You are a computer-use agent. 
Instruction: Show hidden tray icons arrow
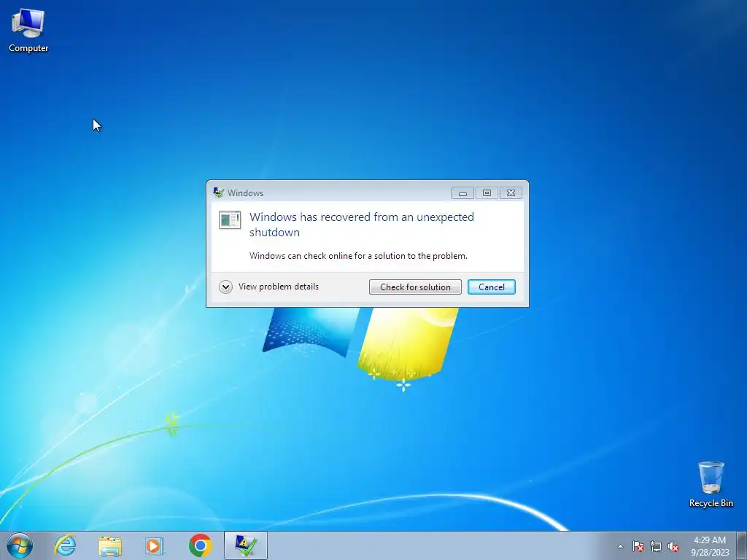click(620, 546)
